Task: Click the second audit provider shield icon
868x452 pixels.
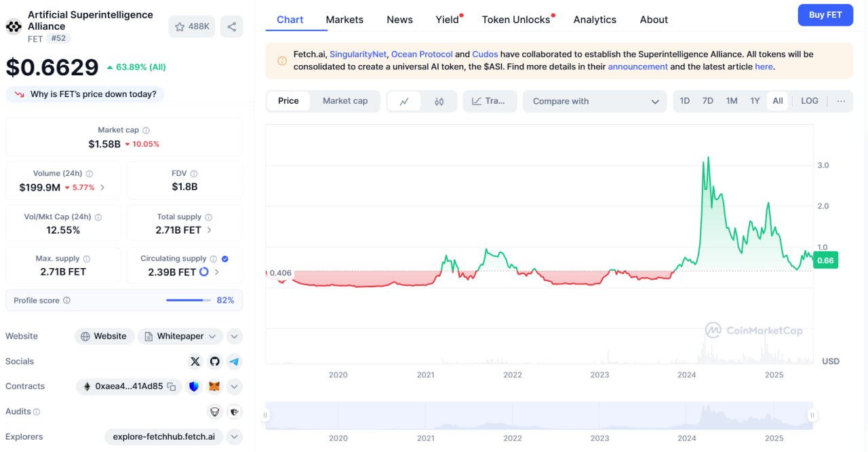Action: 235,411
